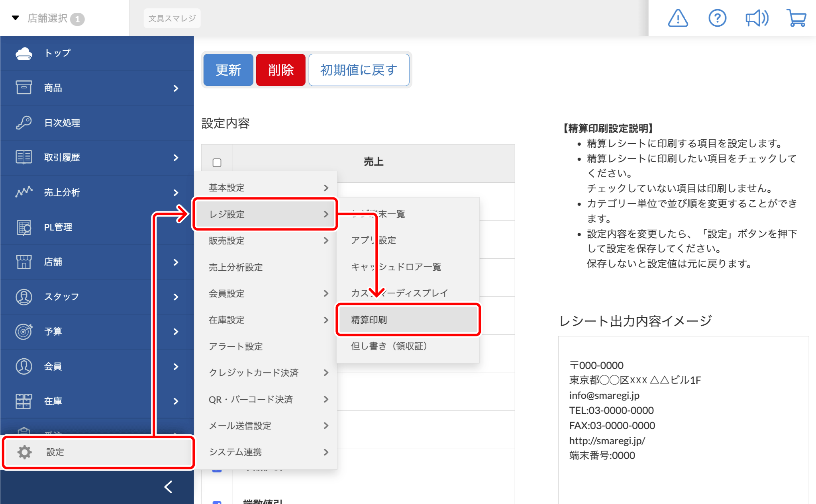Expand the 会員 sidebar chevron
Image resolution: width=816 pixels, height=504 pixels.
coord(176,367)
